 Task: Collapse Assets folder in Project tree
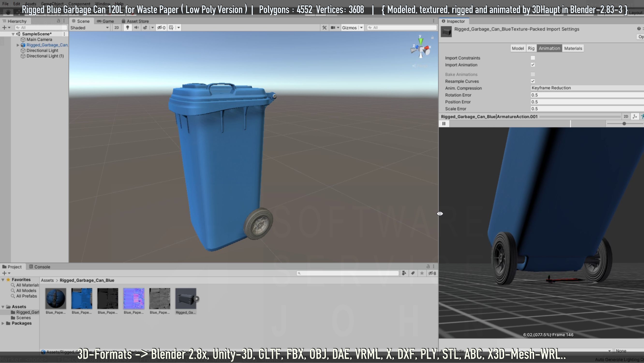(3, 307)
